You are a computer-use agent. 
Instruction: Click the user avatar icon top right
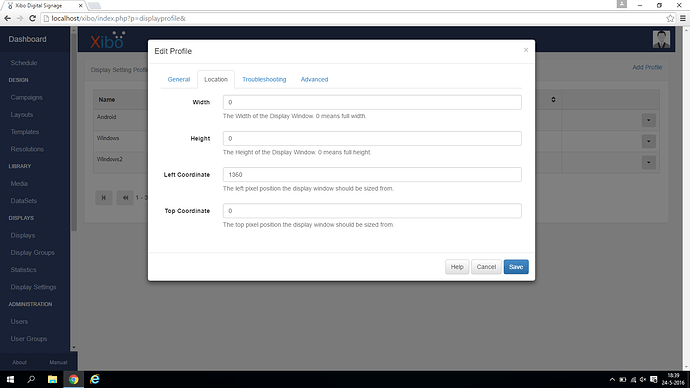[x=661, y=39]
